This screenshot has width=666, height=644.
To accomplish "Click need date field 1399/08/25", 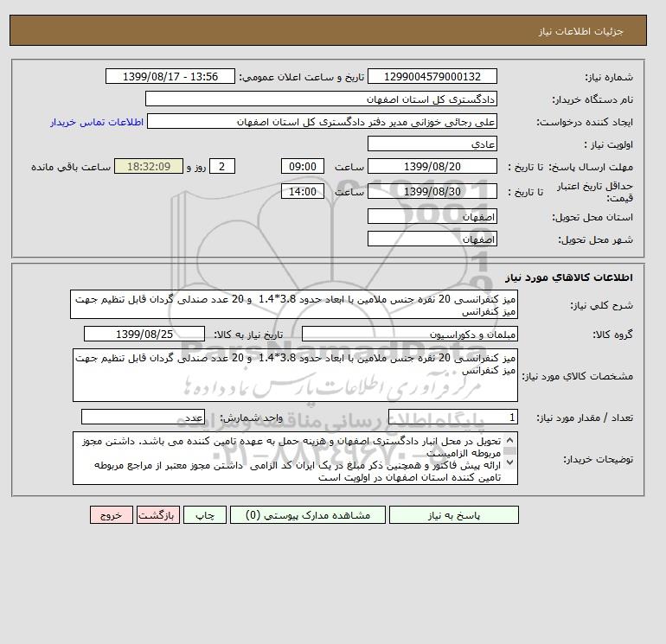I will [144, 334].
